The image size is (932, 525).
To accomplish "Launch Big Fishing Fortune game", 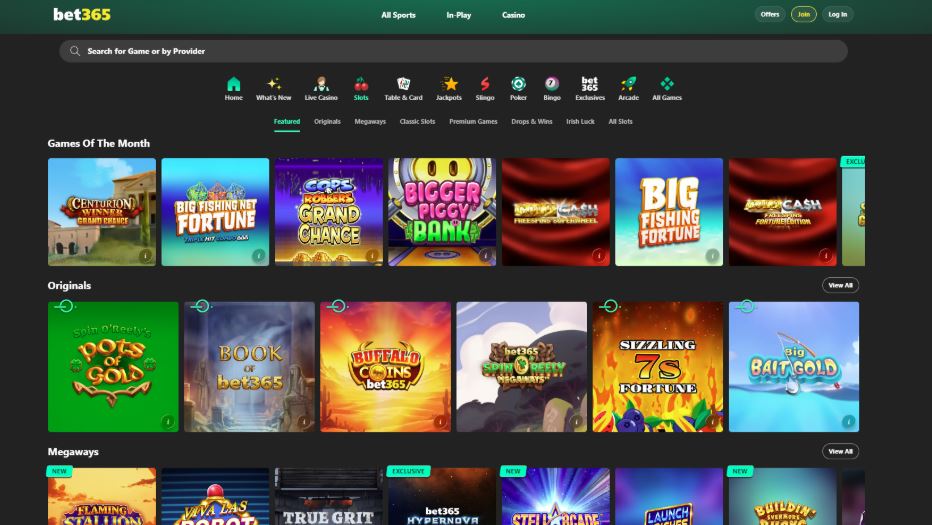I will pyautogui.click(x=669, y=212).
